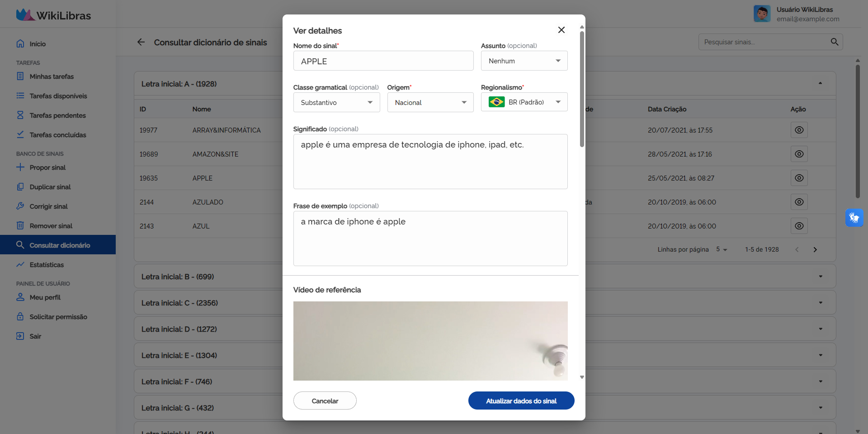Click the Frase de exemplo text area
Viewport: 868px width, 434px height.
430,238
